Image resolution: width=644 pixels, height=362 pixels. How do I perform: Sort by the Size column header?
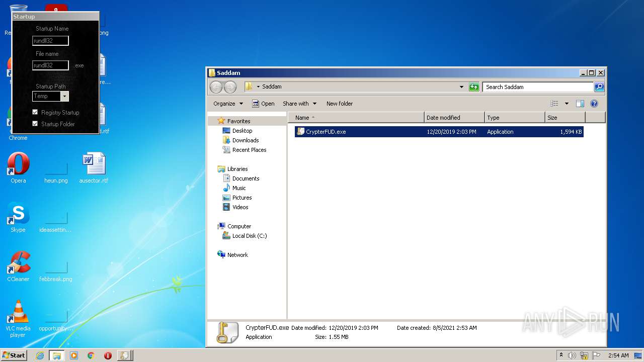point(565,118)
